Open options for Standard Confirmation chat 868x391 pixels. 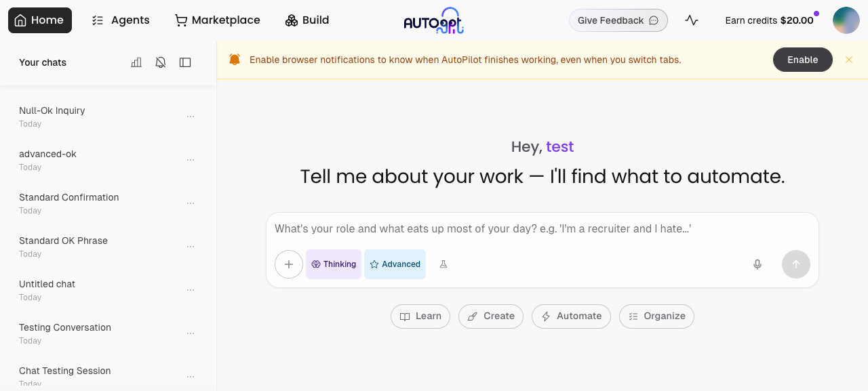[x=191, y=203]
